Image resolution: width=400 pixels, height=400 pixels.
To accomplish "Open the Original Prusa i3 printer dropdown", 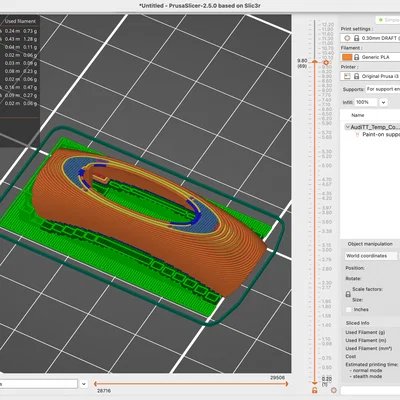I will point(370,76).
